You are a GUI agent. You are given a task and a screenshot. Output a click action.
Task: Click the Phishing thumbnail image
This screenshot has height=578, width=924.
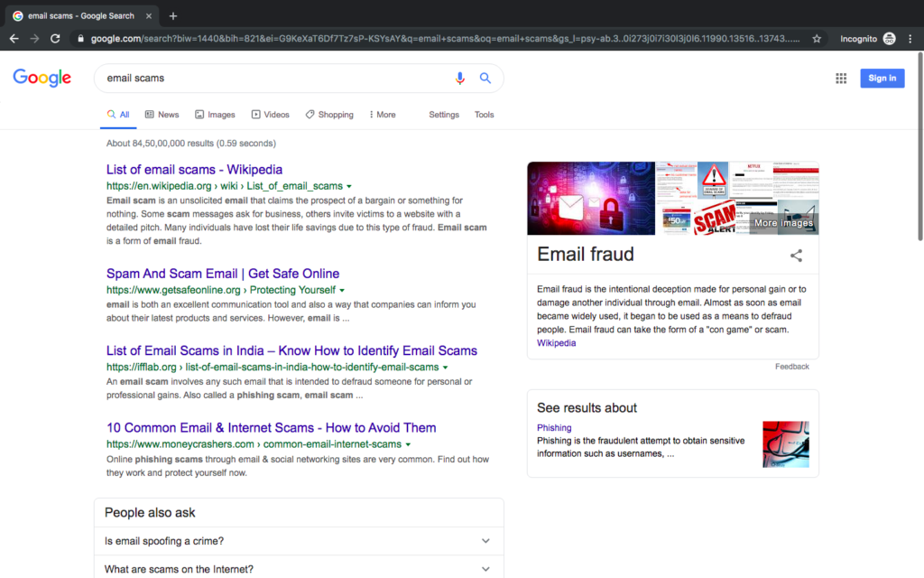pos(786,444)
